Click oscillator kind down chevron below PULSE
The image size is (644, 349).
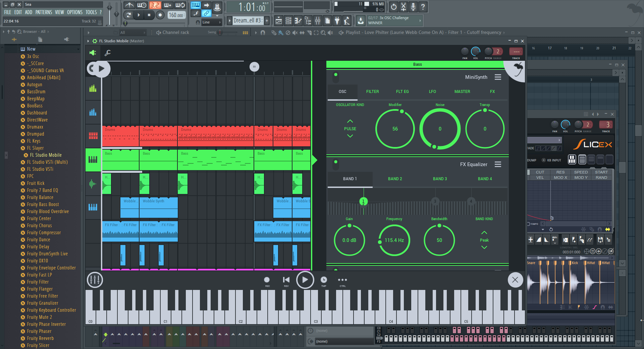coord(350,136)
